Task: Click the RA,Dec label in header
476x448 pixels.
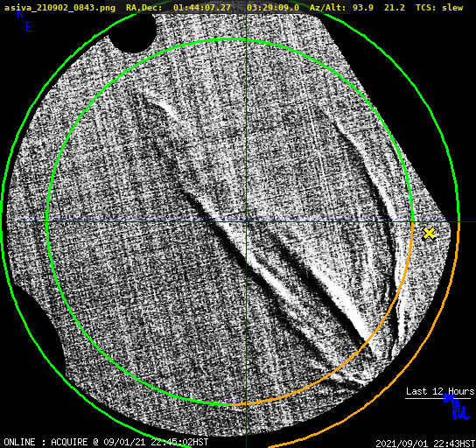Action: point(143,8)
